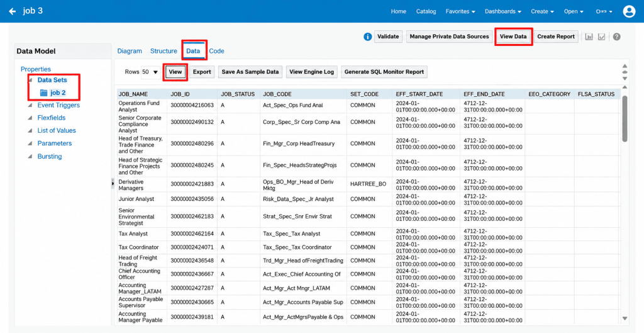
Task: Click the HARTREE_BO set code cell
Action: (x=369, y=184)
